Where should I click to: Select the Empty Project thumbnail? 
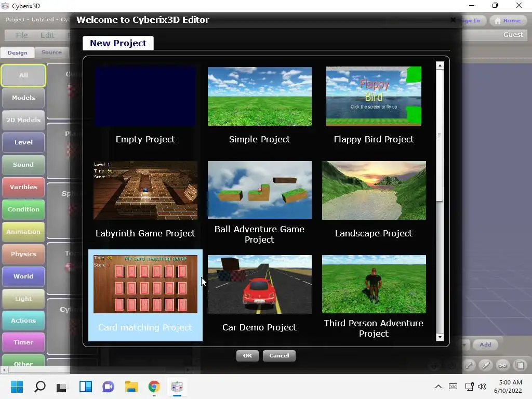(145, 96)
